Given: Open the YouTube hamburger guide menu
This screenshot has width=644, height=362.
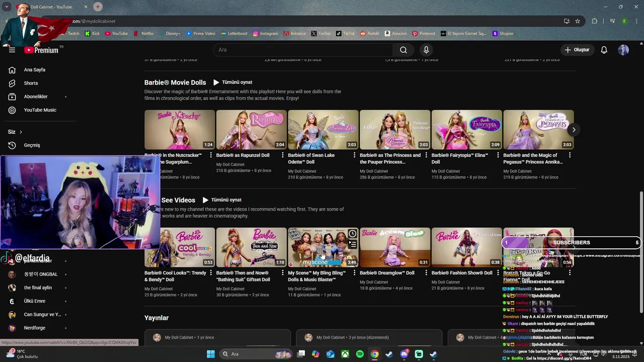Looking at the screenshot, I should tap(12, 50).
